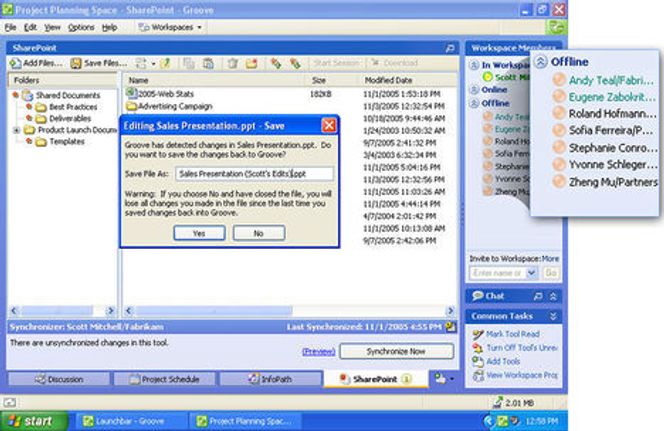Expand the Product Launch Documents folder node
This screenshot has height=431, width=664.
(x=17, y=130)
